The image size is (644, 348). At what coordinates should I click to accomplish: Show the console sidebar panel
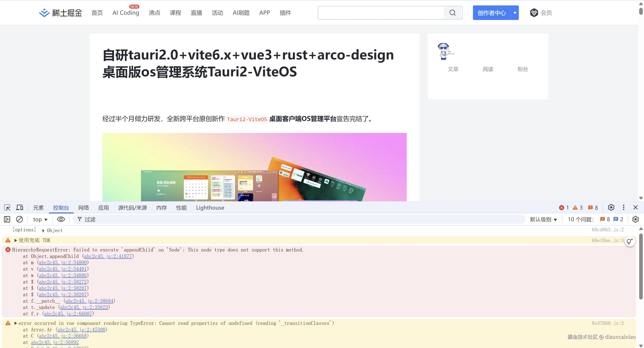[7, 219]
